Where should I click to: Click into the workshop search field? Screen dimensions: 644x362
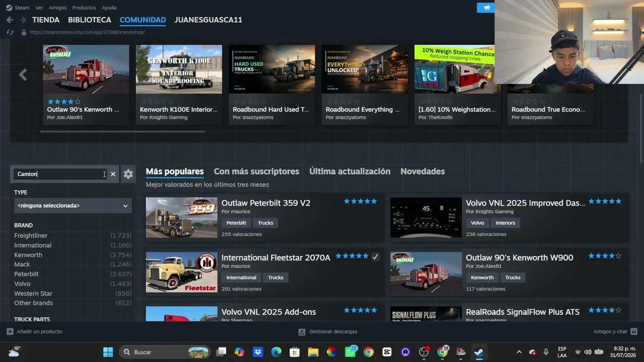pyautogui.click(x=59, y=174)
